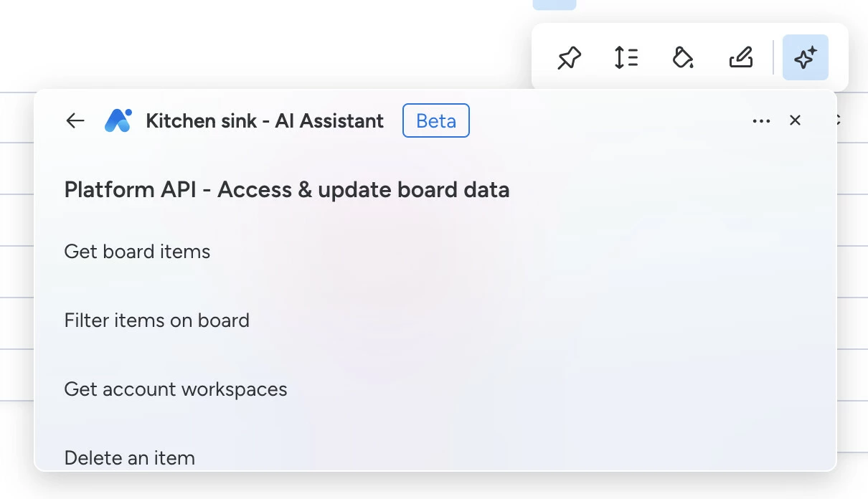Click the Kitchen sink - AI Assistant title
The image size is (868, 499).
tap(265, 121)
